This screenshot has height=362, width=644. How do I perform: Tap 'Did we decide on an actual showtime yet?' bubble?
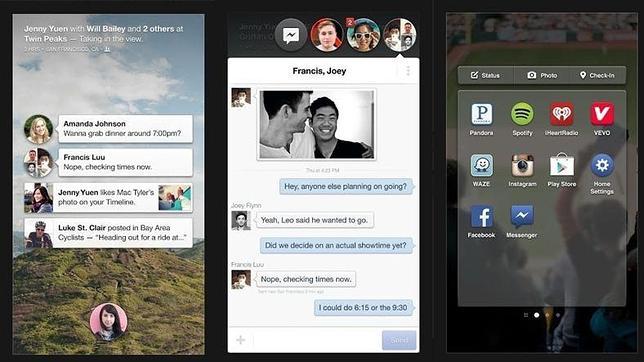(336, 245)
